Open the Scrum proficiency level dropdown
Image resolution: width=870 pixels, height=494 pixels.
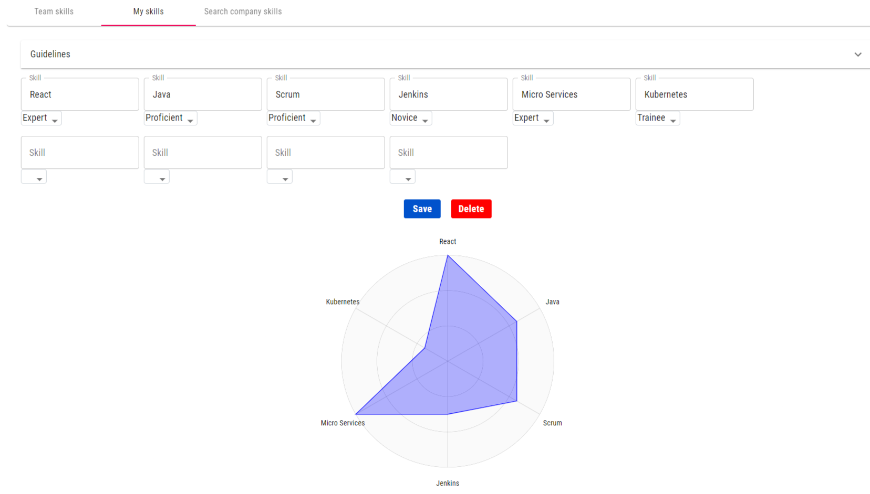coord(293,119)
